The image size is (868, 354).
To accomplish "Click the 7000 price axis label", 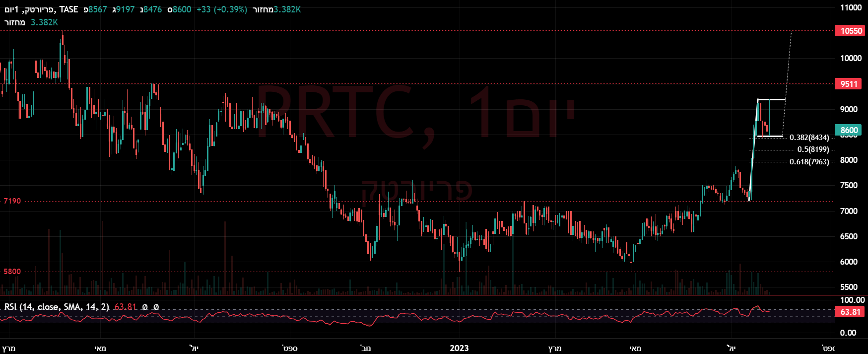I will coord(849,211).
